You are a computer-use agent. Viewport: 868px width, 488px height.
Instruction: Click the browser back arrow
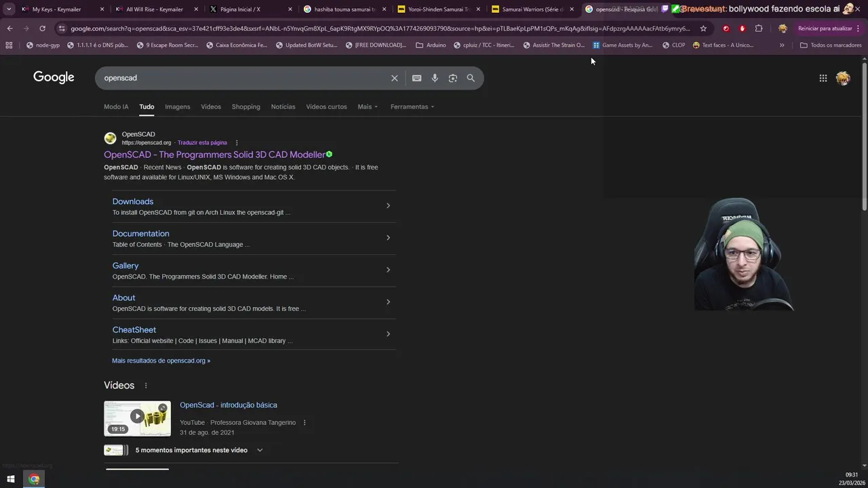point(9,28)
